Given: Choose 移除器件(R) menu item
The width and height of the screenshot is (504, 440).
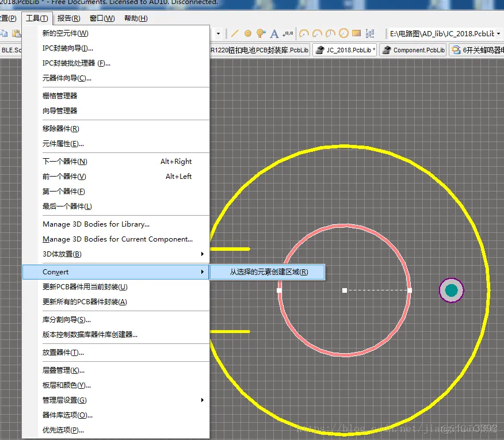Looking at the screenshot, I should tap(116, 129).
